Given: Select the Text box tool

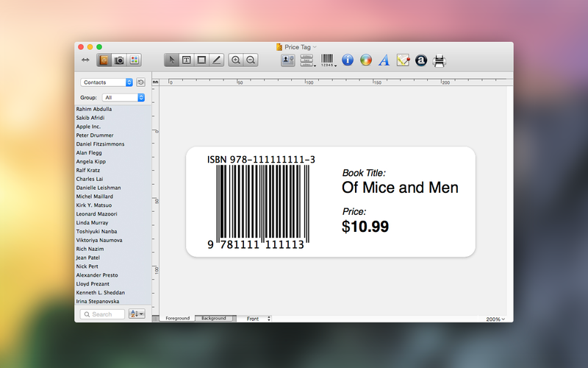Looking at the screenshot, I should click(x=187, y=60).
